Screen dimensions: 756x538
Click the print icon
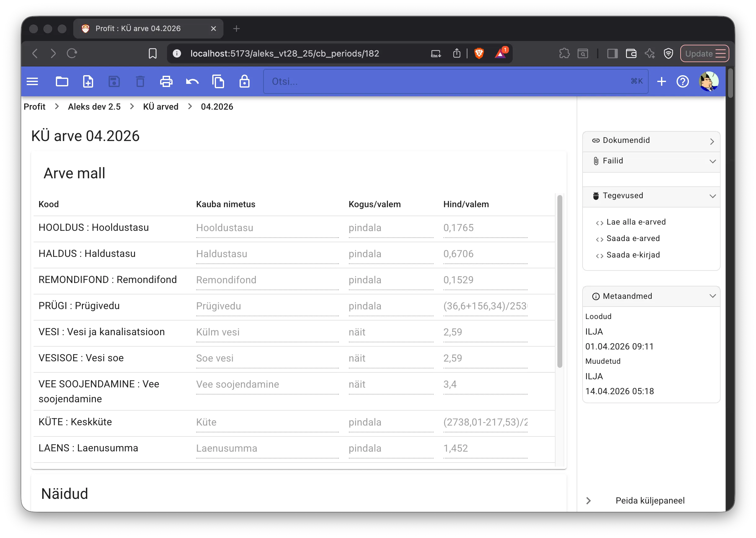(166, 81)
